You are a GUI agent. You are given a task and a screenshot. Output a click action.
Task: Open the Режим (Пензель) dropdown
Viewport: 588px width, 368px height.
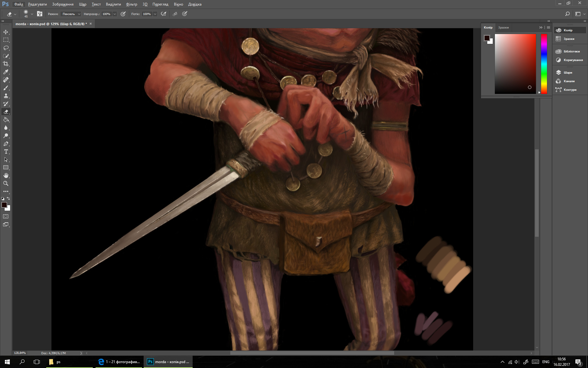click(x=71, y=14)
